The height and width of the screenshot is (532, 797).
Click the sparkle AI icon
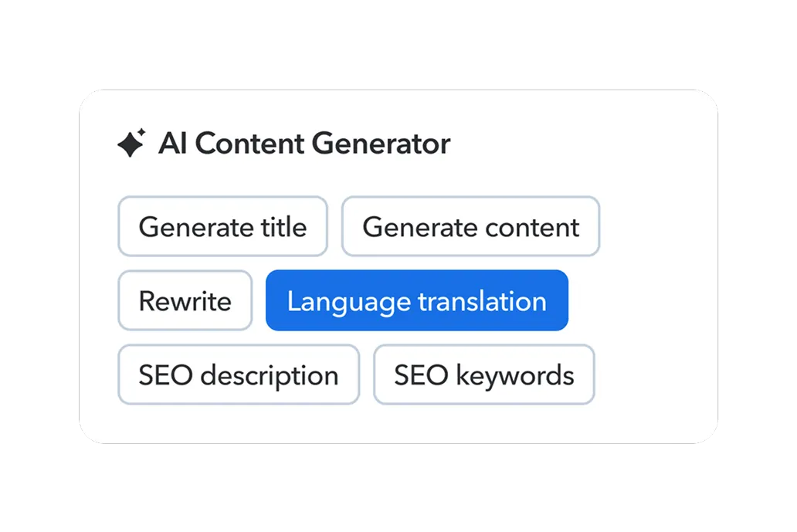[131, 144]
